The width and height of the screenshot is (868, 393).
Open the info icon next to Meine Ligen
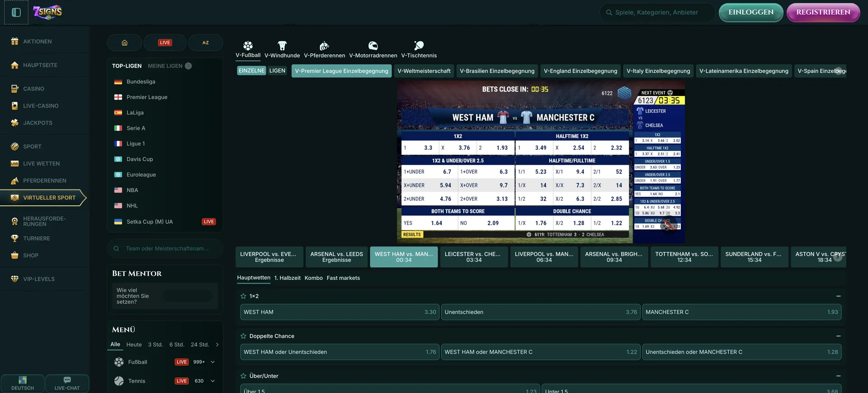pyautogui.click(x=189, y=66)
